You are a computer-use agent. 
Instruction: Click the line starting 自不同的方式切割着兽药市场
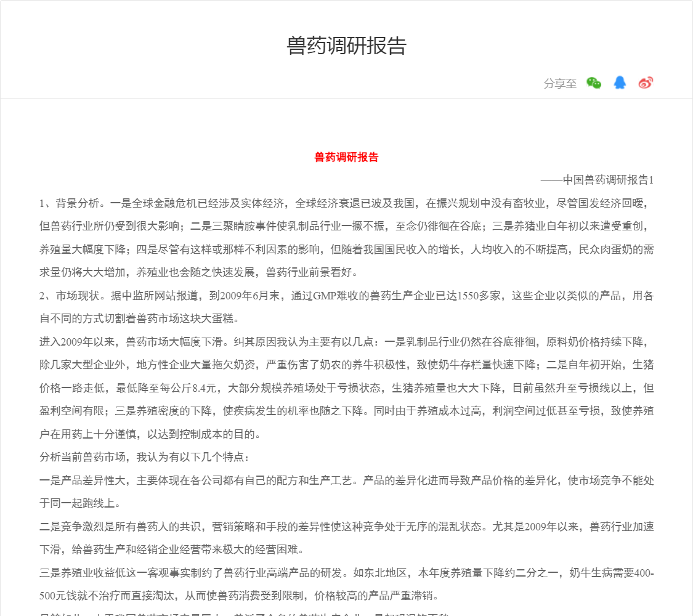140,318
